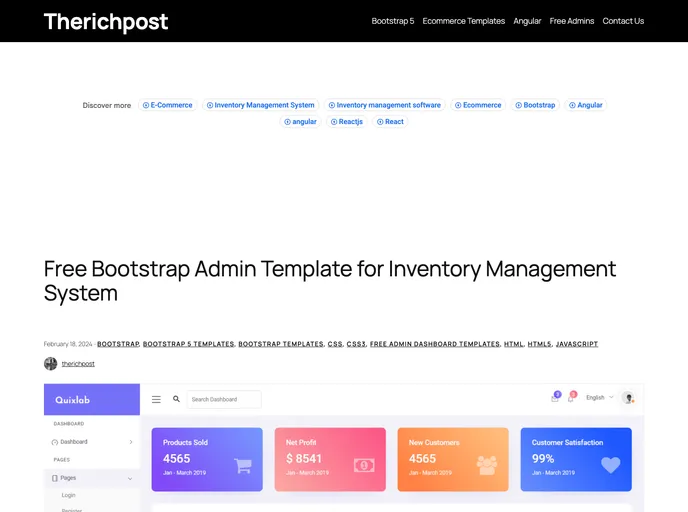Click the Inventory Management System tag
This screenshot has width=688, height=512.
260,105
